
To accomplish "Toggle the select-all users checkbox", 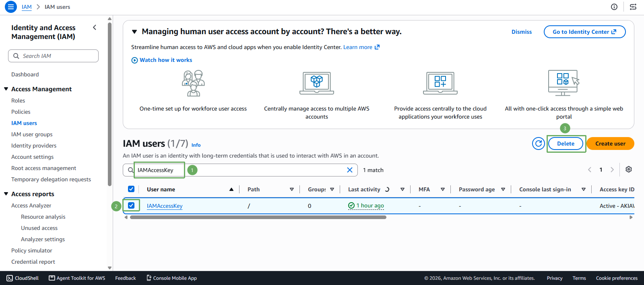I will pos(131,189).
